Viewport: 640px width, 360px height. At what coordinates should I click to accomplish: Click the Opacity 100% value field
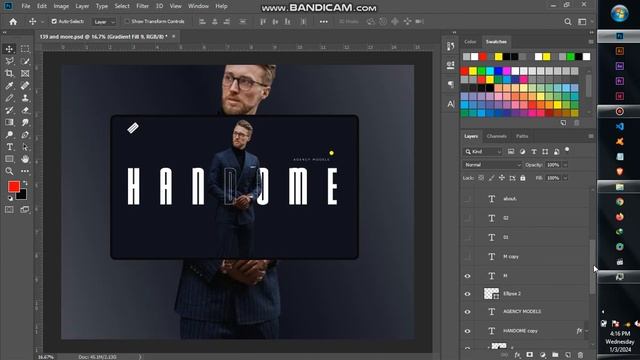[x=553, y=165]
